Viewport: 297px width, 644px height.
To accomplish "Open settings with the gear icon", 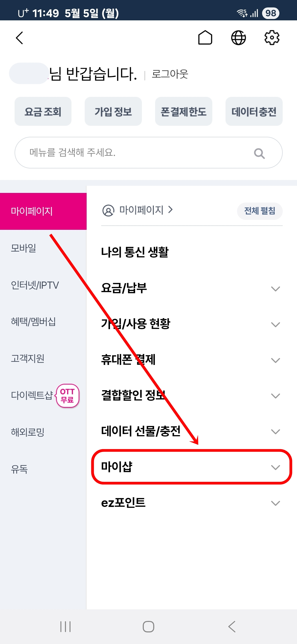I will pyautogui.click(x=272, y=38).
